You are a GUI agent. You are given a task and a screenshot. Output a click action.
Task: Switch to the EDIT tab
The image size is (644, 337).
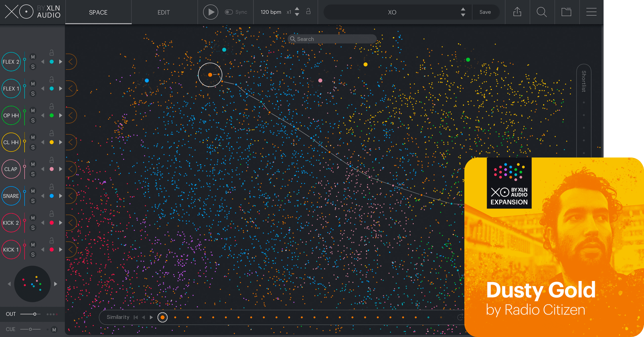(x=164, y=12)
